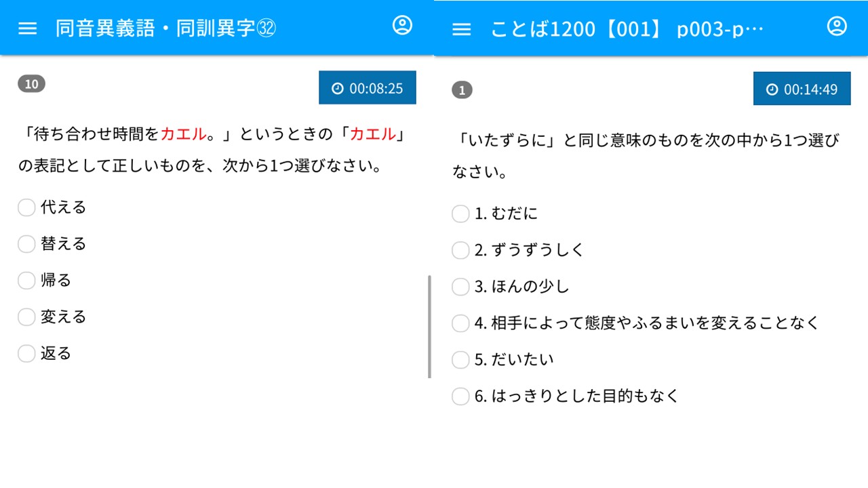The image size is (868, 488).
Task: Click the left panel vertical scrollbar
Action: coord(429,326)
